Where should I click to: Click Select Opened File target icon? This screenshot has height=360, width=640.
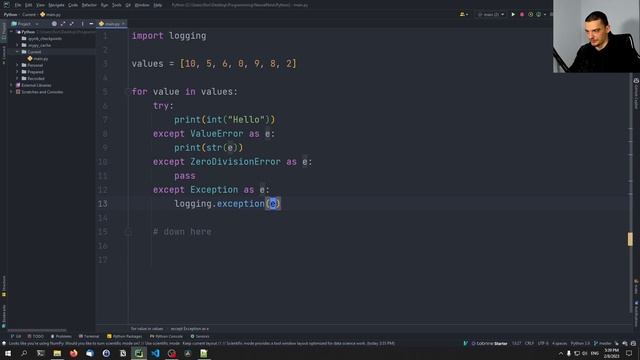point(54,24)
